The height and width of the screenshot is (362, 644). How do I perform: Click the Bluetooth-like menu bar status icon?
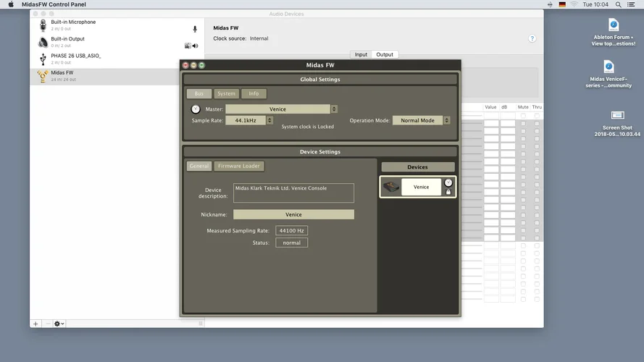click(x=550, y=4)
